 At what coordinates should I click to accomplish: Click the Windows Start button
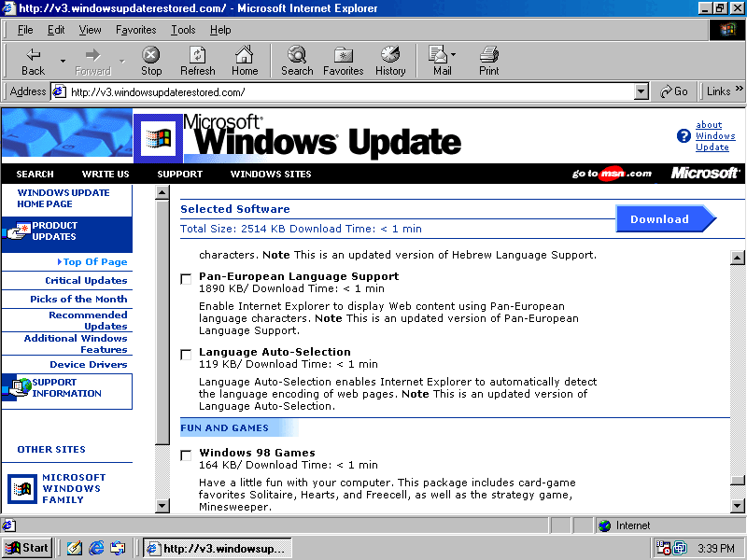click(x=27, y=548)
